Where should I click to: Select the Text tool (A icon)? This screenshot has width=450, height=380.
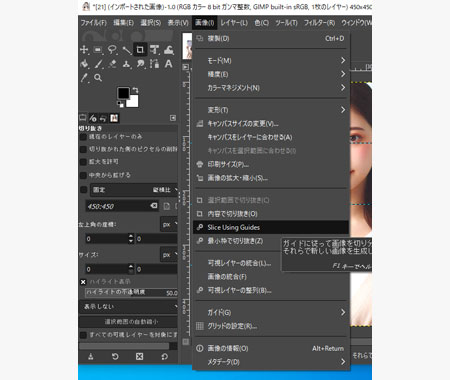tap(169, 64)
